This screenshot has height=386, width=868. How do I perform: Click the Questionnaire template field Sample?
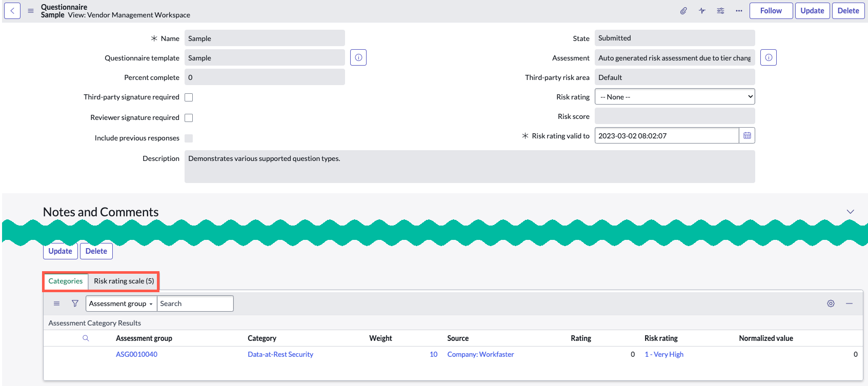click(x=265, y=57)
